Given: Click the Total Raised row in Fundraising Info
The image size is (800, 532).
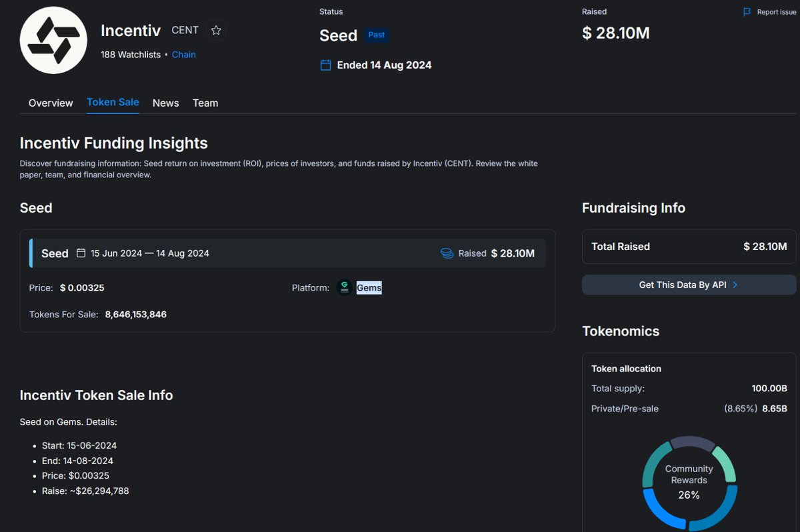Looking at the screenshot, I should [x=689, y=247].
